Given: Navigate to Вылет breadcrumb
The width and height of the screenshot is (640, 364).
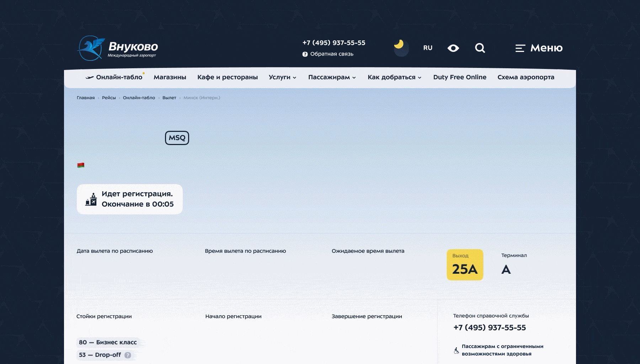Looking at the screenshot, I should click(169, 98).
